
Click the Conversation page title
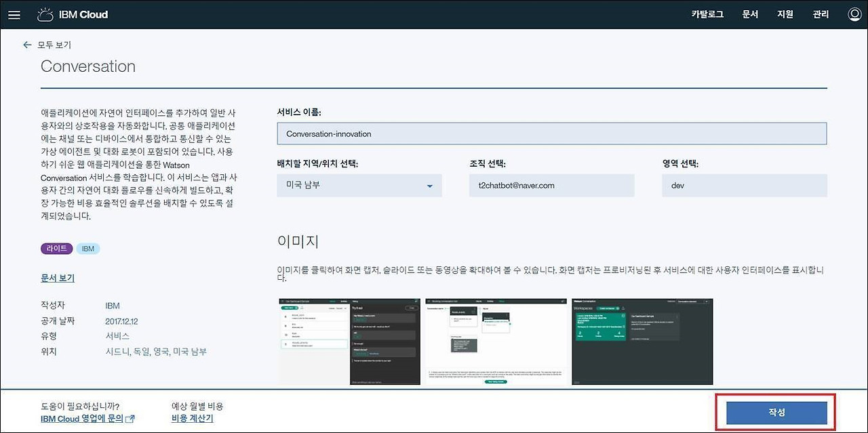(88, 66)
